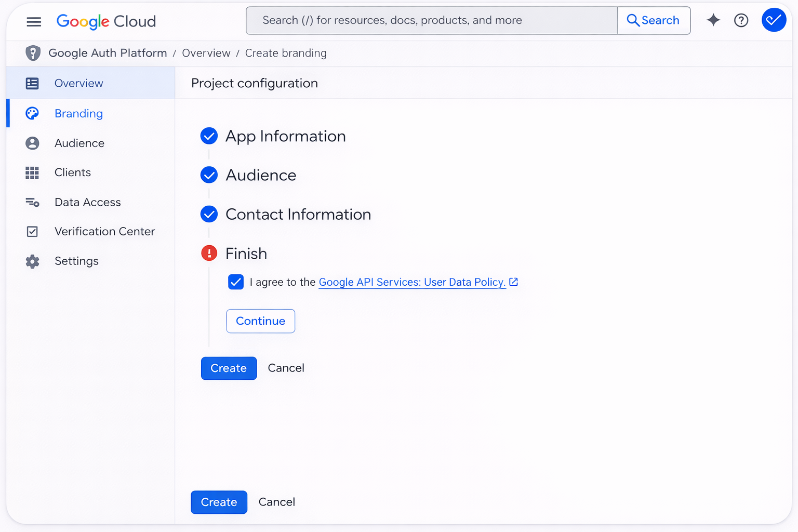
Task: Open the account avatar in header
Action: [773, 20]
